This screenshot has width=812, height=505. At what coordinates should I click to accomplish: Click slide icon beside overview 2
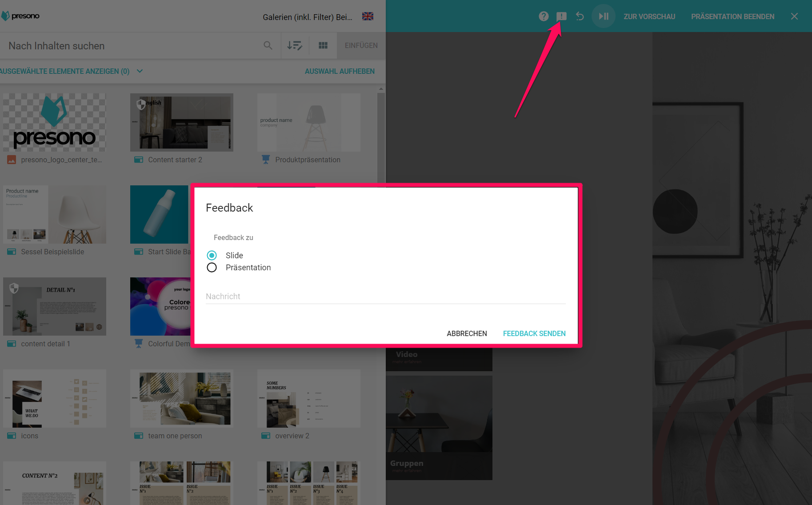tap(266, 436)
